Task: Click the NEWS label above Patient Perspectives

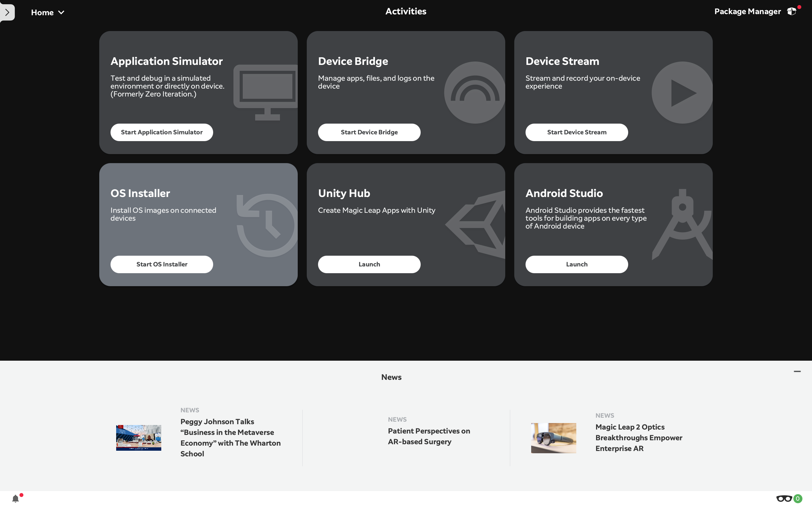Action: (397, 419)
